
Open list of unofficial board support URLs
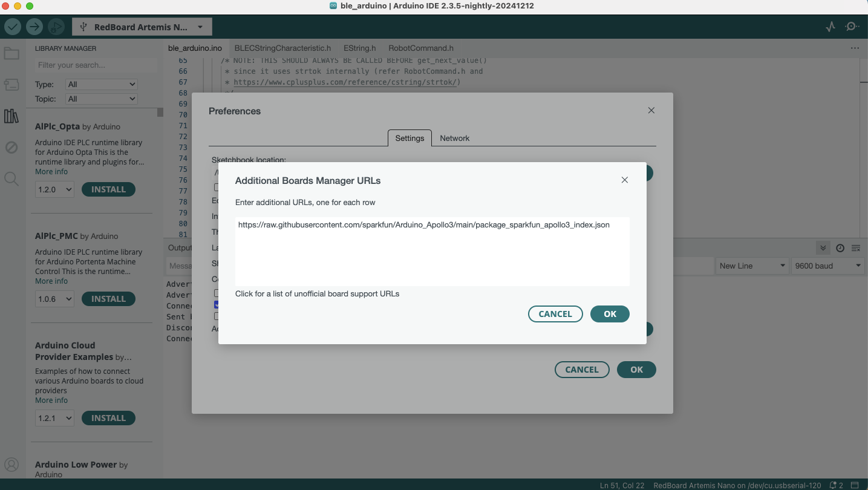coord(317,294)
